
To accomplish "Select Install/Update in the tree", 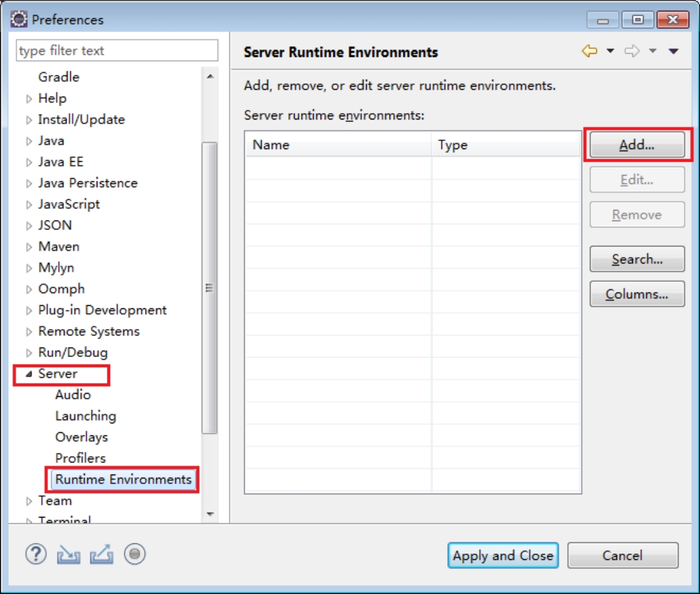I will (x=81, y=119).
